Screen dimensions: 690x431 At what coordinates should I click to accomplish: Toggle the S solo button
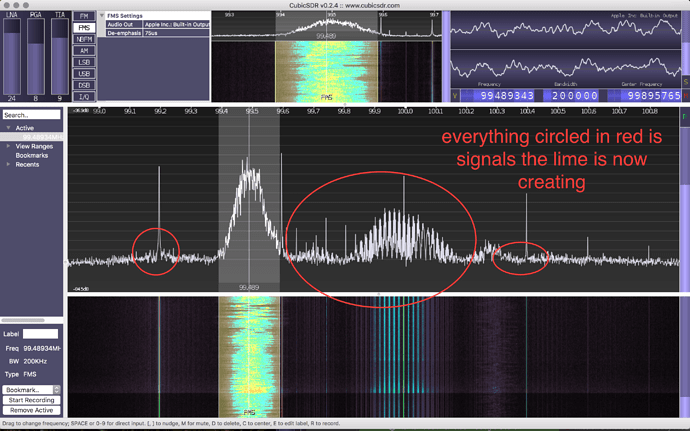pyautogui.click(x=686, y=82)
